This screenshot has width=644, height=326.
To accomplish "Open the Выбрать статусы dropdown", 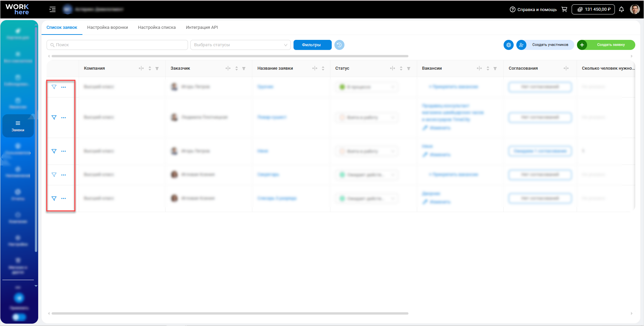I will click(240, 45).
